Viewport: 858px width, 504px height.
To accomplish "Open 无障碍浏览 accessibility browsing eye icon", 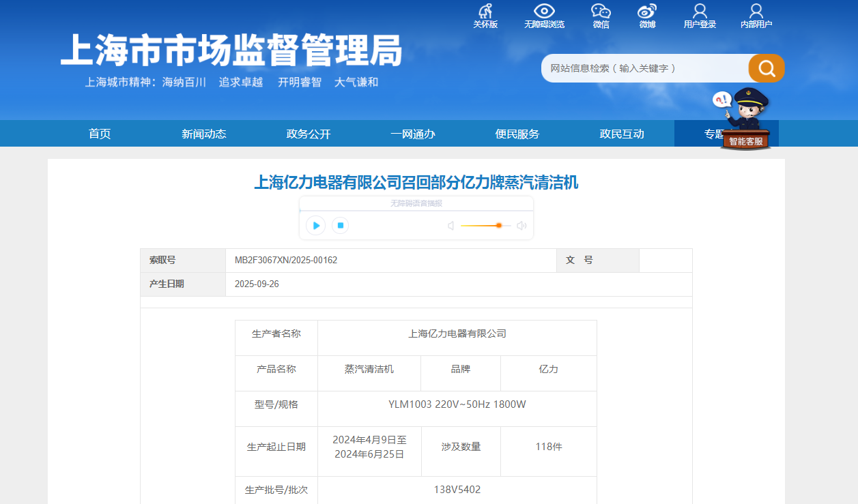I will tap(544, 12).
